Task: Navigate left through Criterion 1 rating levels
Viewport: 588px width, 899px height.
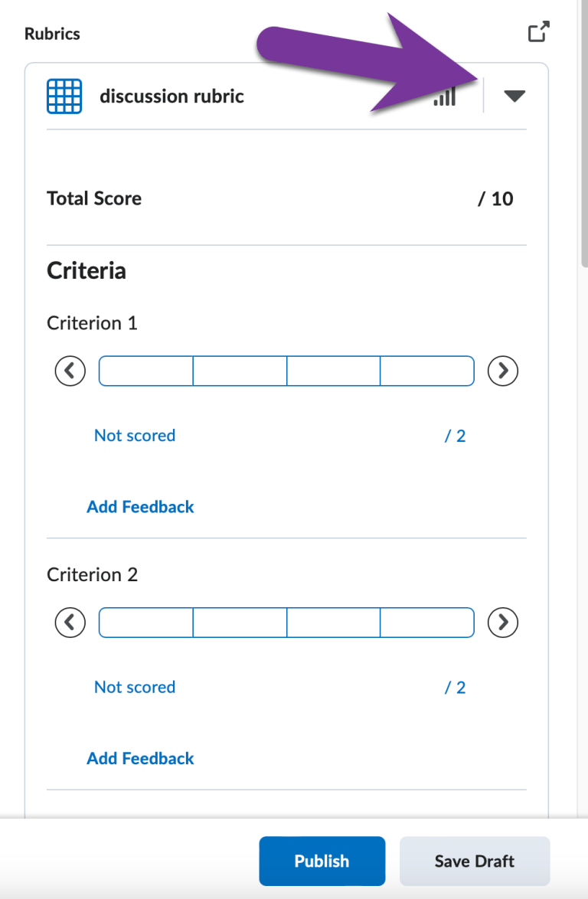Action: (70, 371)
